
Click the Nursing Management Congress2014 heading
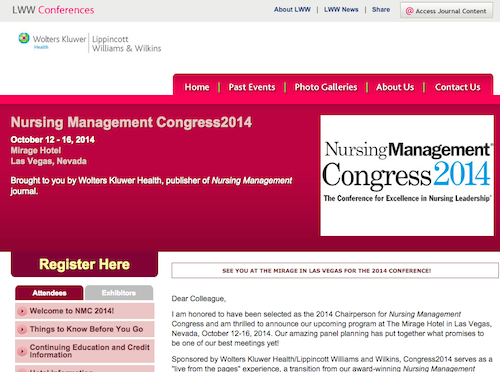131,122
